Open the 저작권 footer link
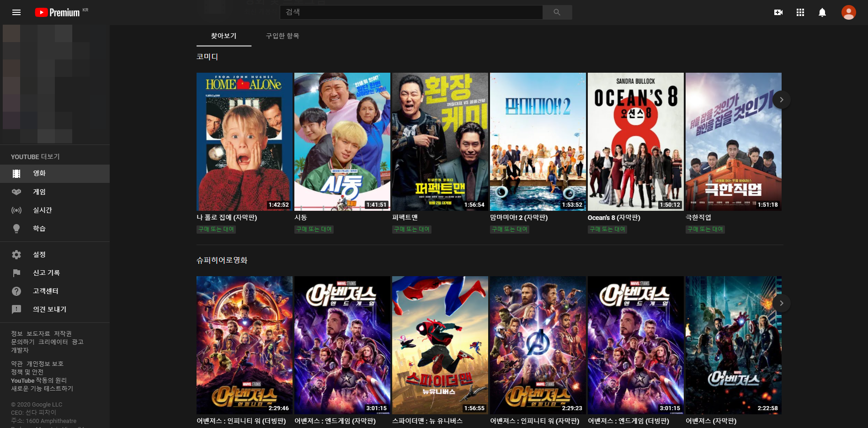This screenshot has width=868, height=428. point(63,334)
